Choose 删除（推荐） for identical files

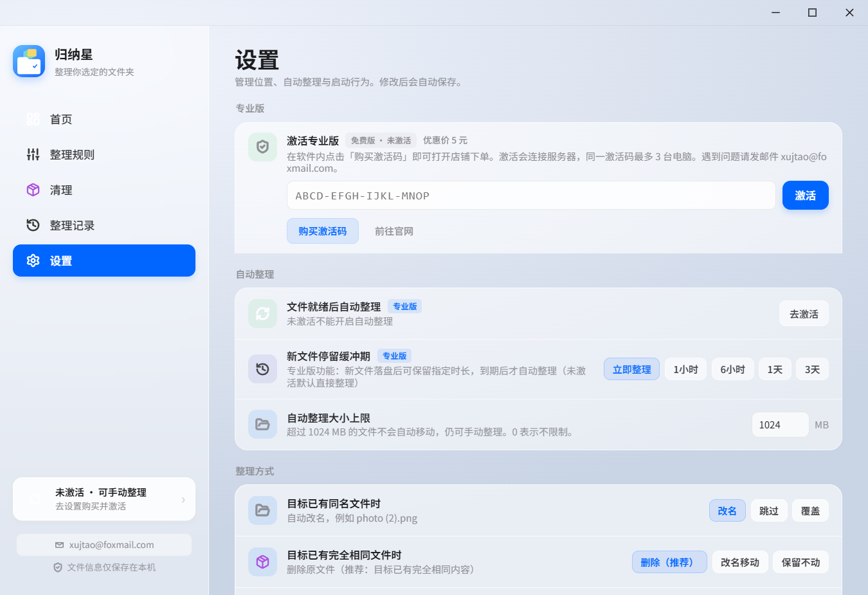tap(669, 562)
